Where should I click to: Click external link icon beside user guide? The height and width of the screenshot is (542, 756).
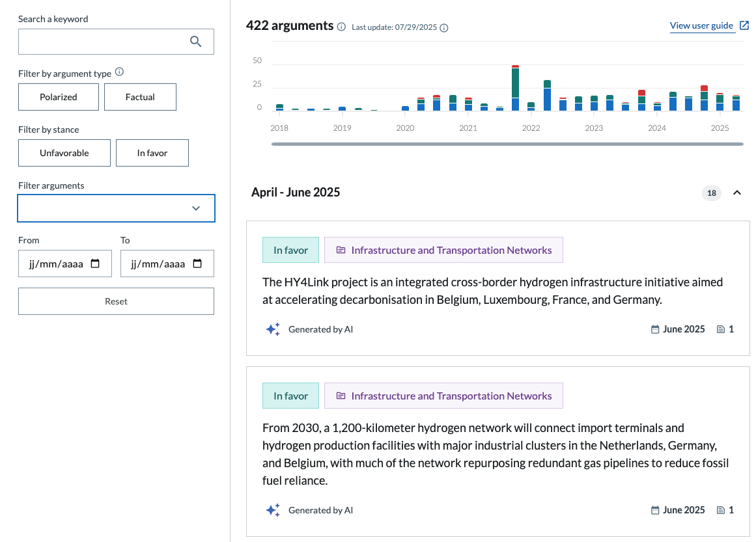[744, 26]
